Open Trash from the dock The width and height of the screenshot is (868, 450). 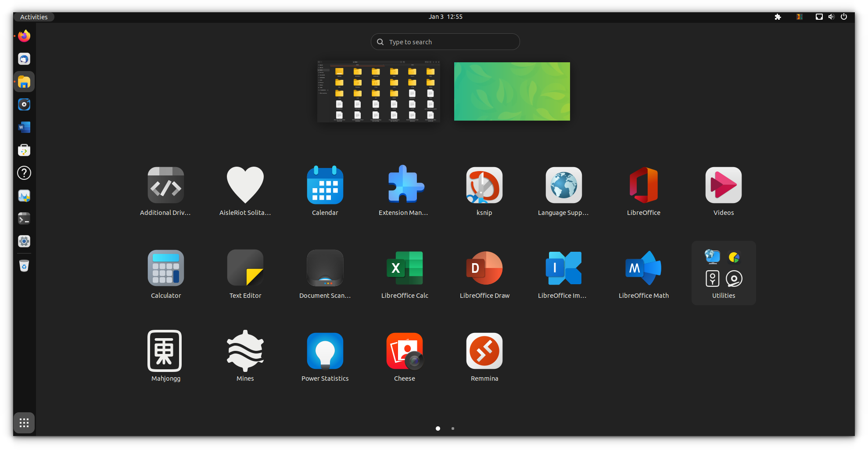click(24, 265)
